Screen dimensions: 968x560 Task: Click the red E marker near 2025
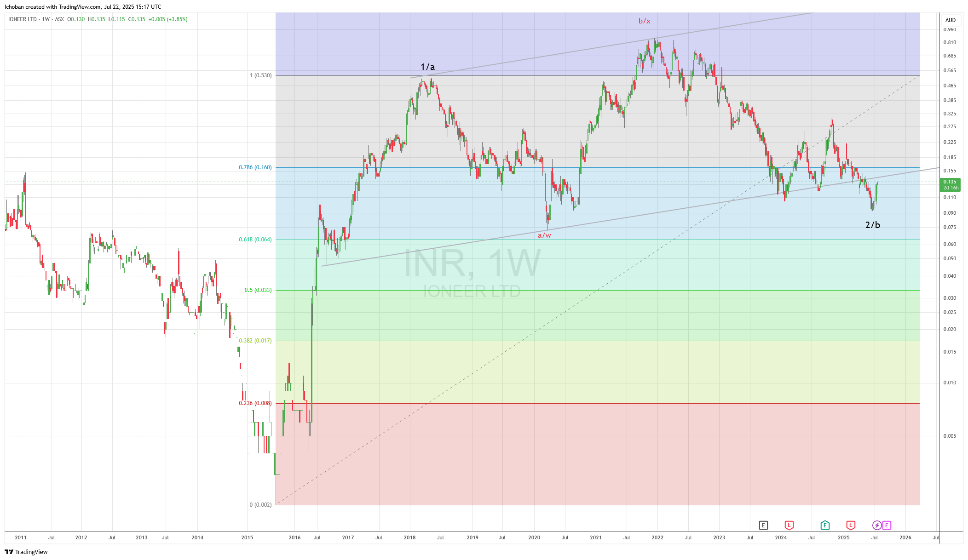[x=851, y=525]
